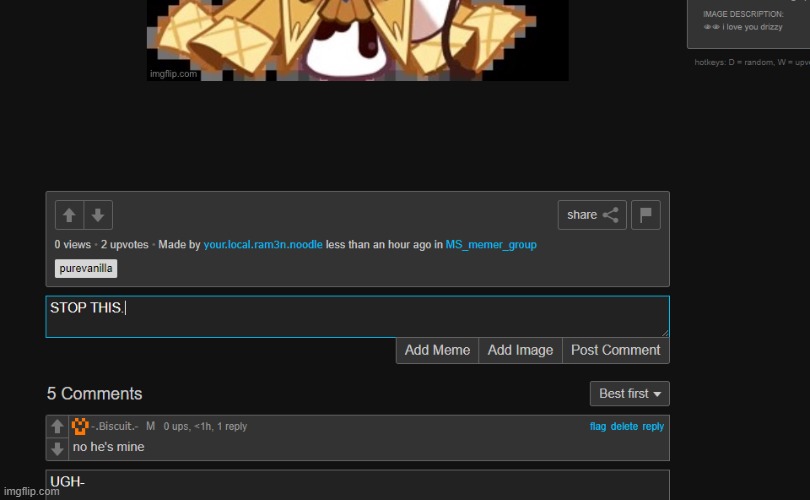Reply to the -.Biscuit.- comment
This screenshot has height=500, width=810.
(x=653, y=426)
